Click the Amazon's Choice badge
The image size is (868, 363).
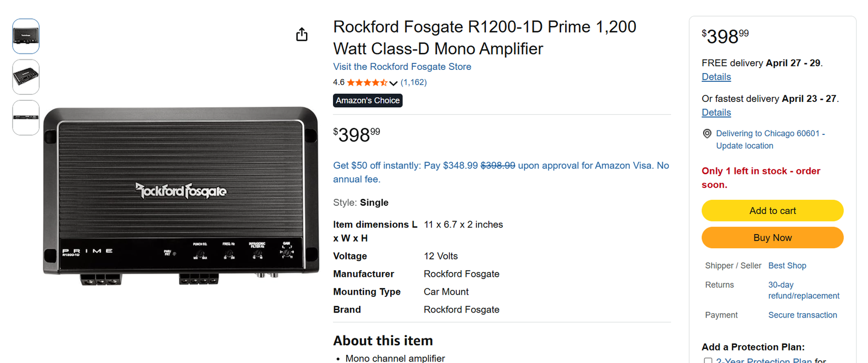(x=367, y=101)
